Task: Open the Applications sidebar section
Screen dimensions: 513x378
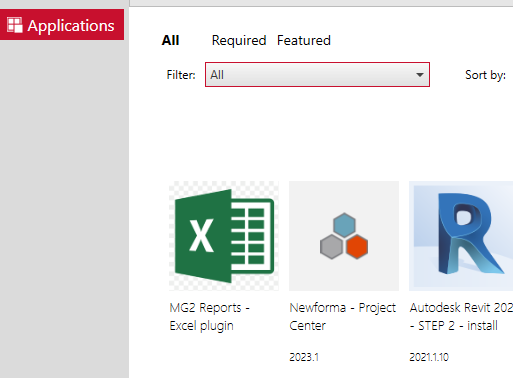Action: 62,25
